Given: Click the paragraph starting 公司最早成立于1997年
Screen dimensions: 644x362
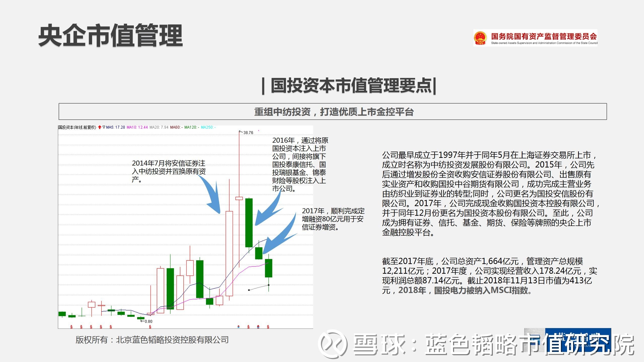Looking at the screenshot, I should pos(490,194).
